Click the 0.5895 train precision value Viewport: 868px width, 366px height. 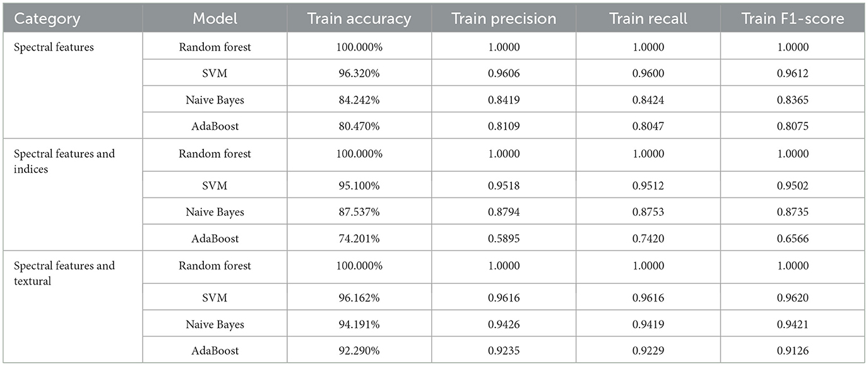coord(504,239)
